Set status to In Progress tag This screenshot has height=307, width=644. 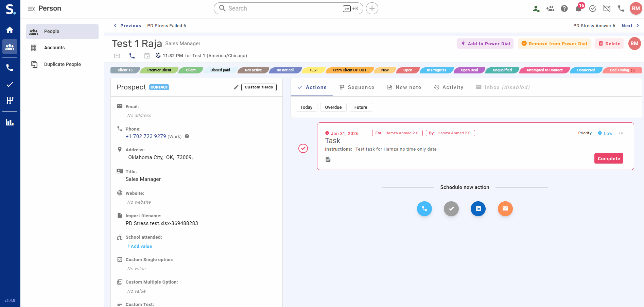(436, 70)
